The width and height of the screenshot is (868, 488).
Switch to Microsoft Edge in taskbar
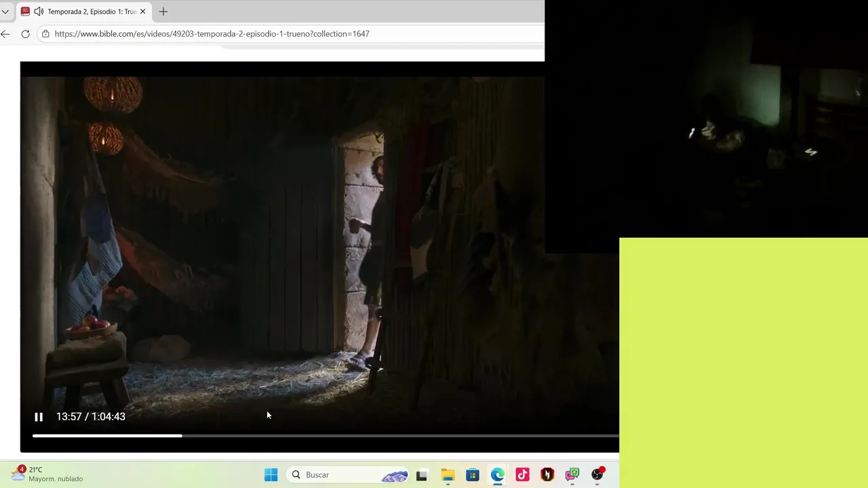click(498, 475)
